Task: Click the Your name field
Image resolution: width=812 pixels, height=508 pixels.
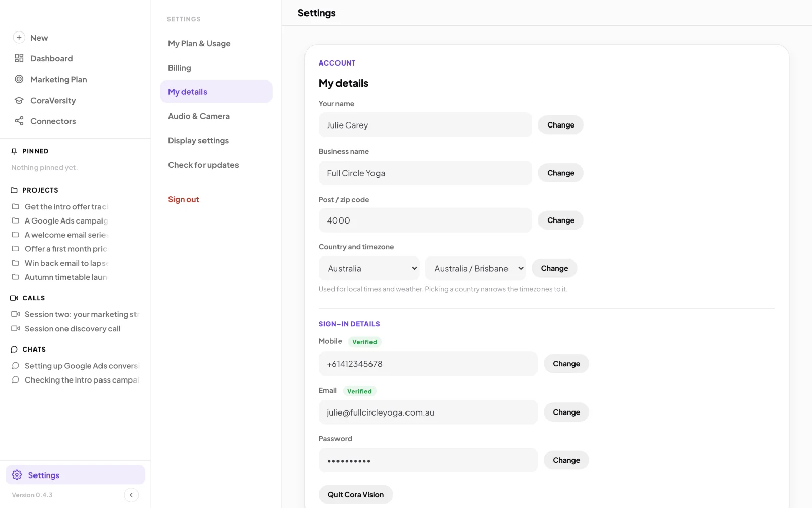Action: pos(425,125)
